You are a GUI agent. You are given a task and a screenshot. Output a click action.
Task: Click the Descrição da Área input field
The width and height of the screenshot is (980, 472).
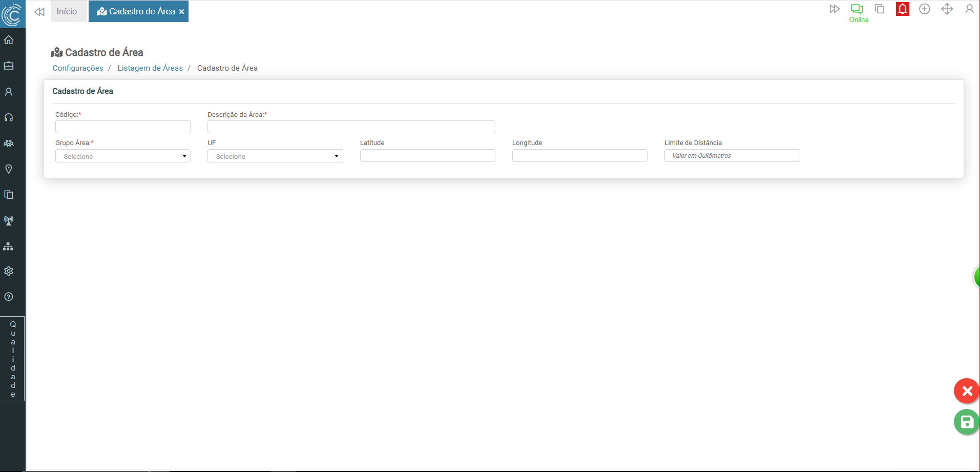(351, 127)
